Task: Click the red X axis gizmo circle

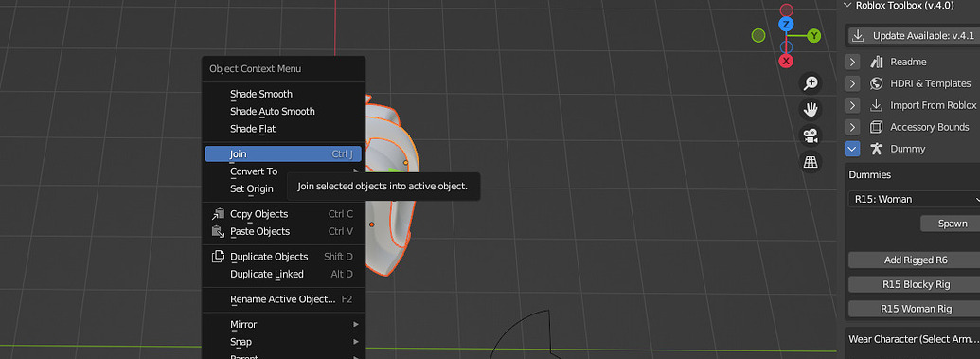Action: pos(786,61)
